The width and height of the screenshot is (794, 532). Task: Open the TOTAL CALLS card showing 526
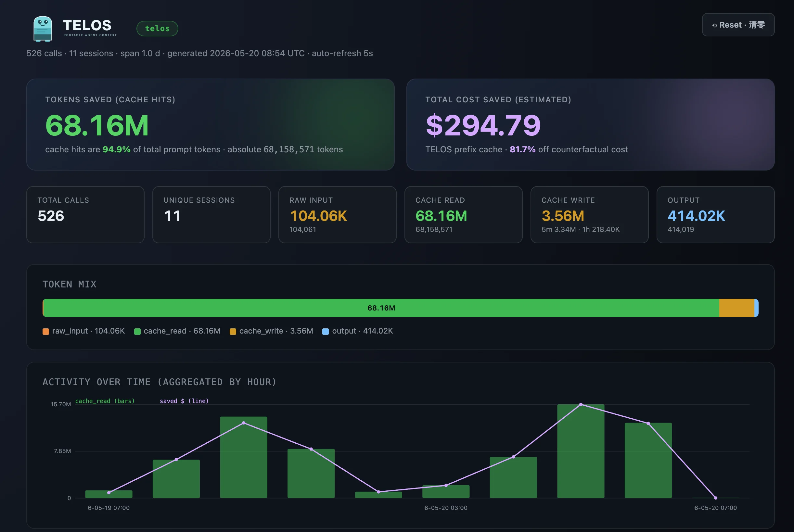(85, 214)
